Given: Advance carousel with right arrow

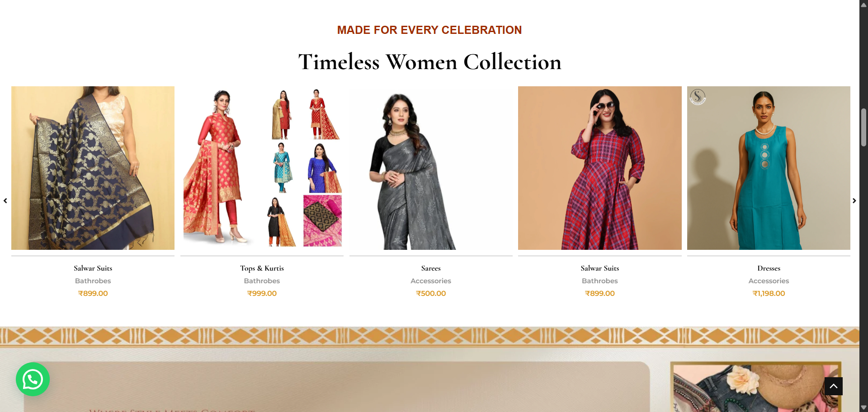Looking at the screenshot, I should [854, 201].
